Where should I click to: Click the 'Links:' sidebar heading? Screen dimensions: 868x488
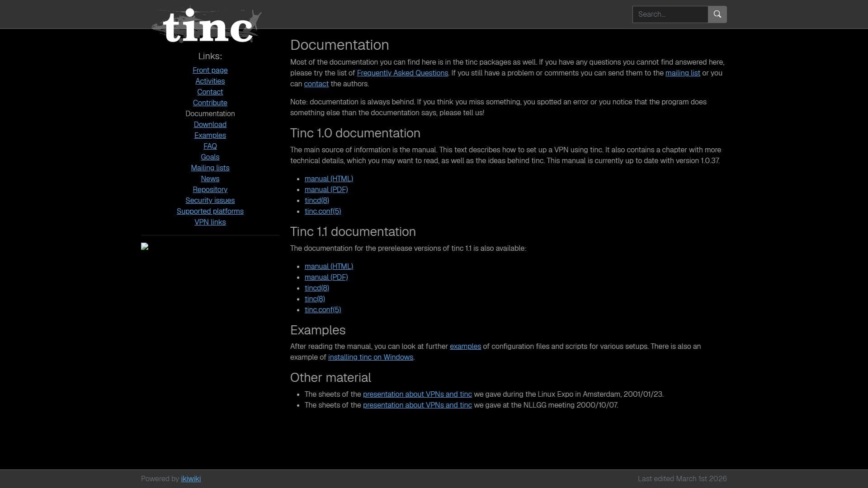point(210,56)
